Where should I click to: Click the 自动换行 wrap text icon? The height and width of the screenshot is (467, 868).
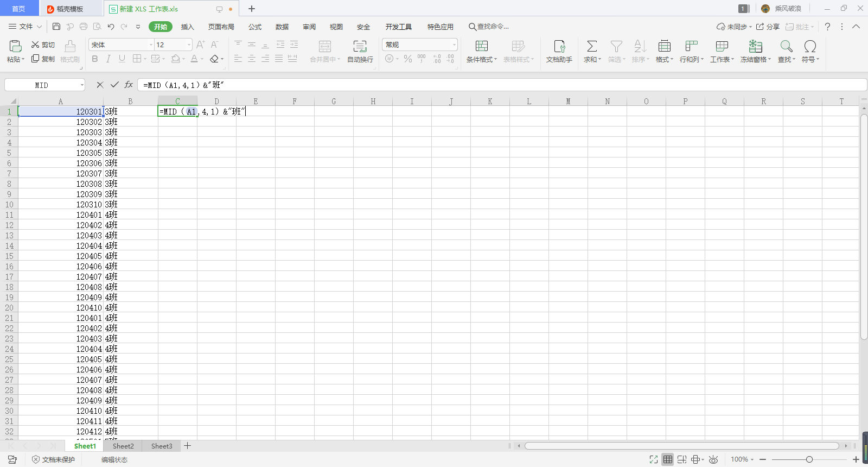(x=360, y=46)
